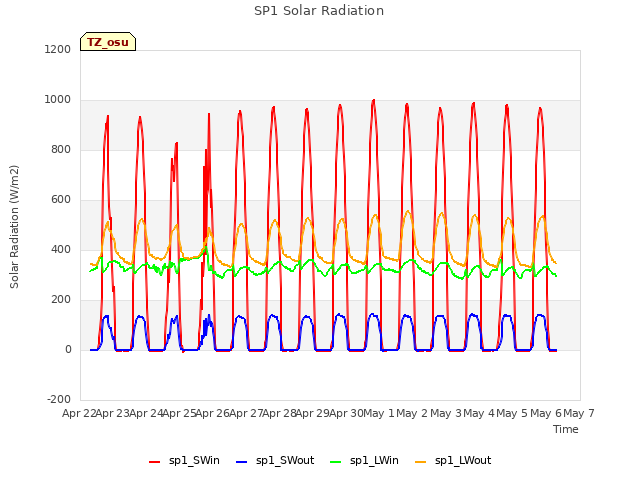Click the Time axis label

[566, 429]
